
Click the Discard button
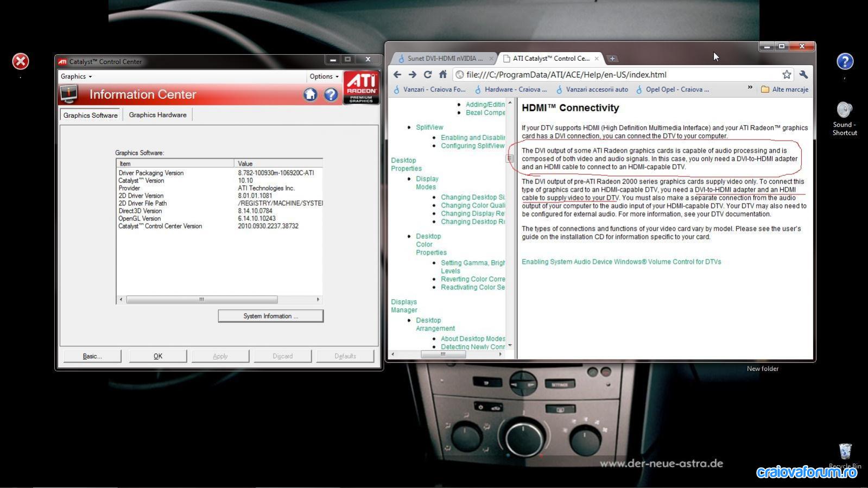tap(282, 356)
